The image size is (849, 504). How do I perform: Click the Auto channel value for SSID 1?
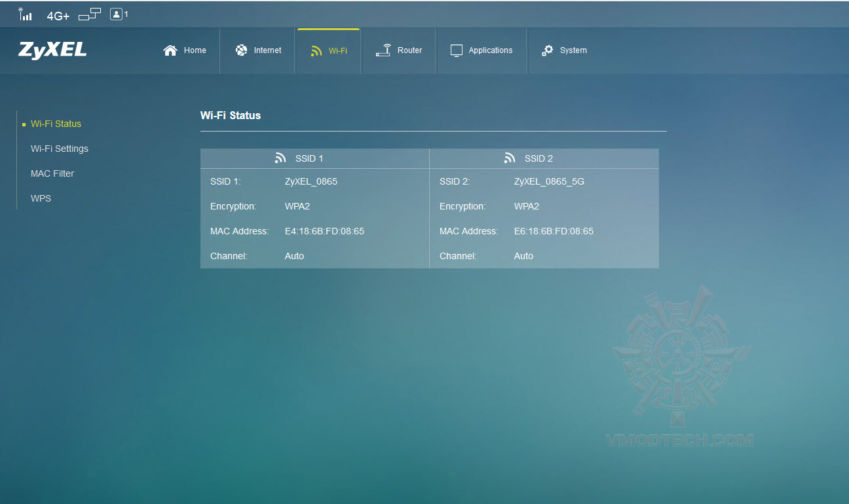[294, 256]
